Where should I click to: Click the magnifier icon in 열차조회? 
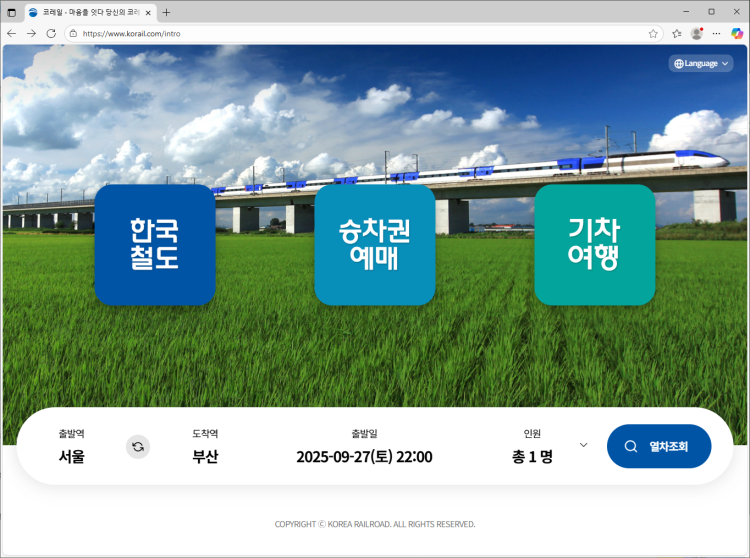click(631, 446)
